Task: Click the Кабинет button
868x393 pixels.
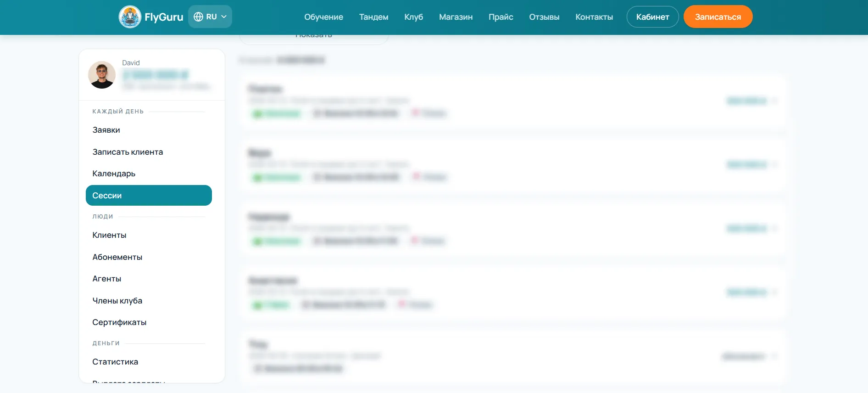Action: (652, 17)
